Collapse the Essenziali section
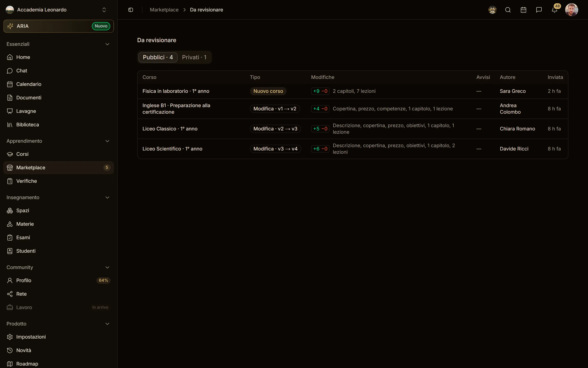The height and width of the screenshot is (368, 588). pyautogui.click(x=107, y=44)
